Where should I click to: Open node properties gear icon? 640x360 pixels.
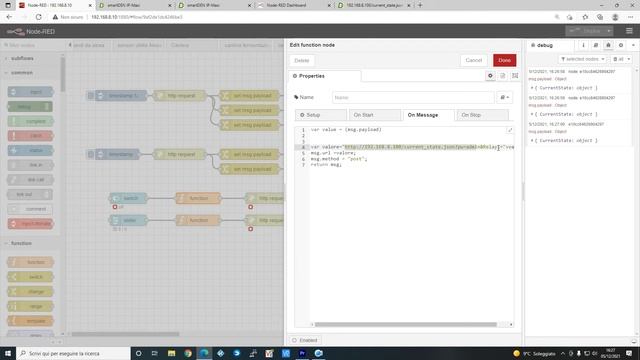(x=490, y=76)
